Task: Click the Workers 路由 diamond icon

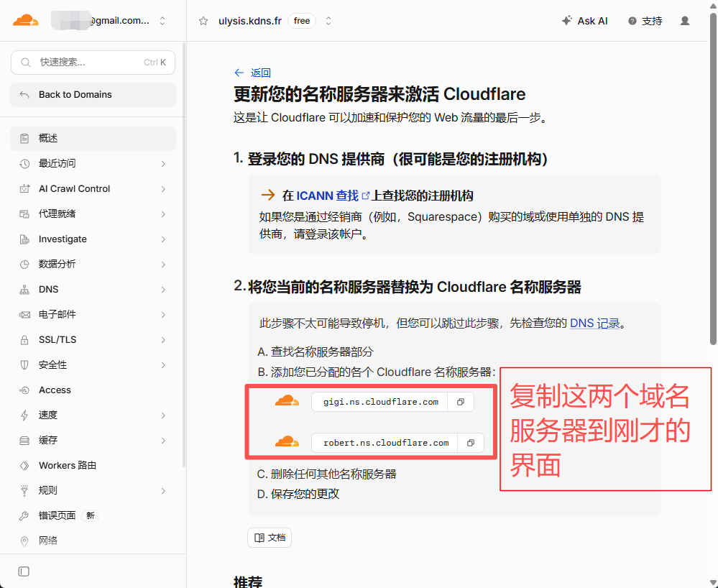Action: point(24,466)
